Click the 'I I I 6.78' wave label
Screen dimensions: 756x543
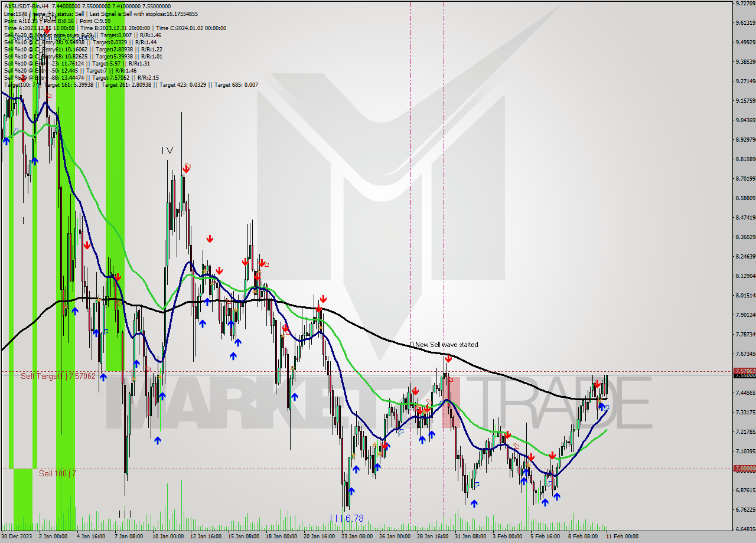click(x=347, y=518)
